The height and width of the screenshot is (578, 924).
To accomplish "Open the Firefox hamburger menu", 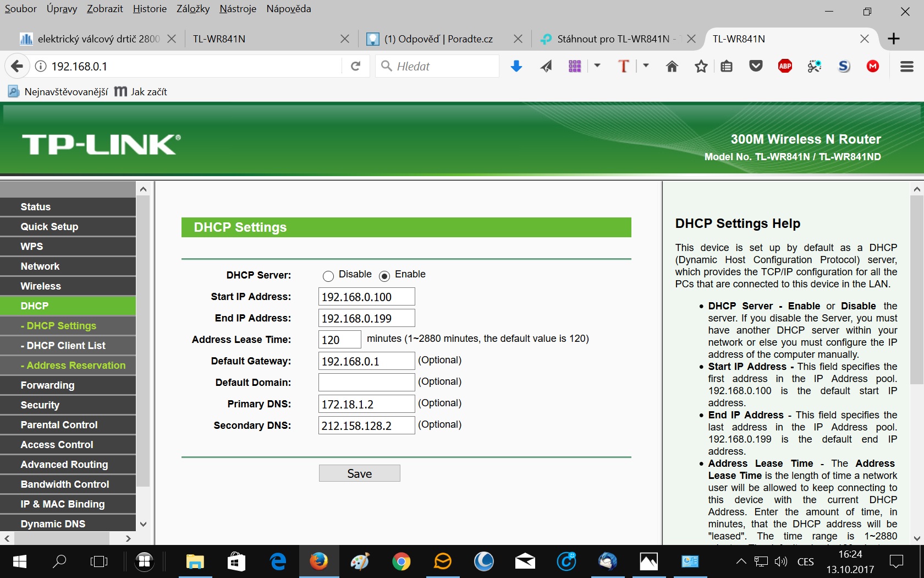I will 906,67.
